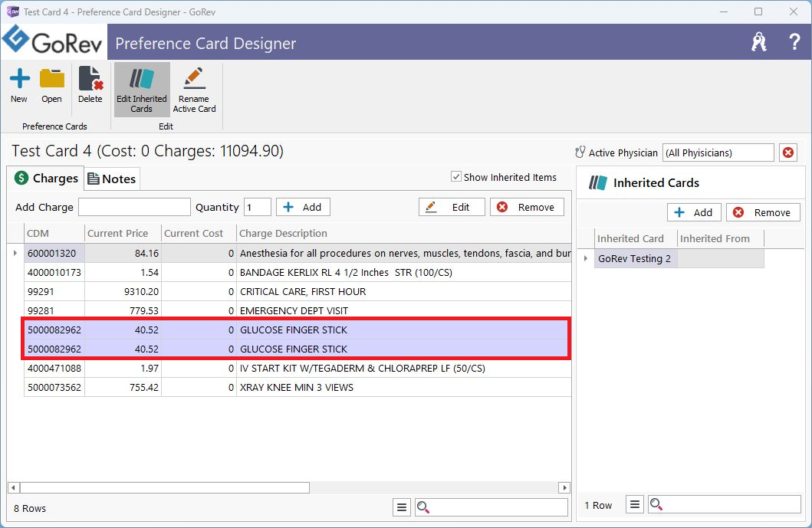Click price cell 755.42
This screenshot has height=528, width=812.
tap(123, 387)
